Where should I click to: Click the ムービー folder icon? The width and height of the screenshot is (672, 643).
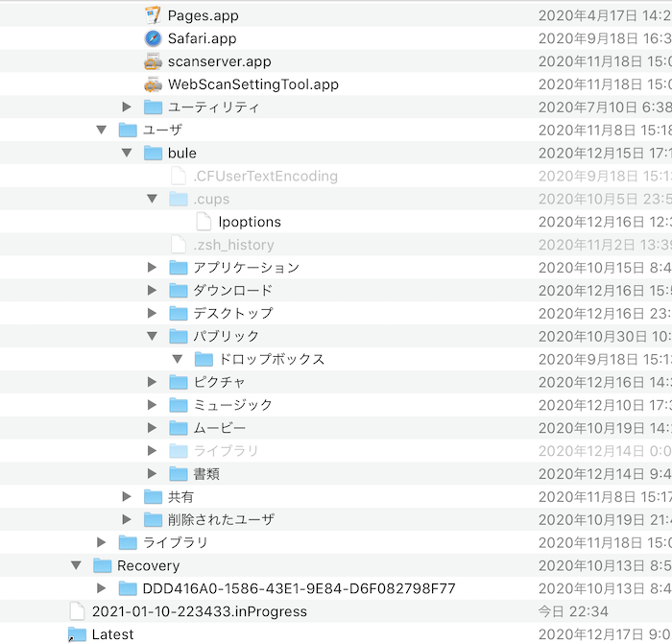click(179, 428)
